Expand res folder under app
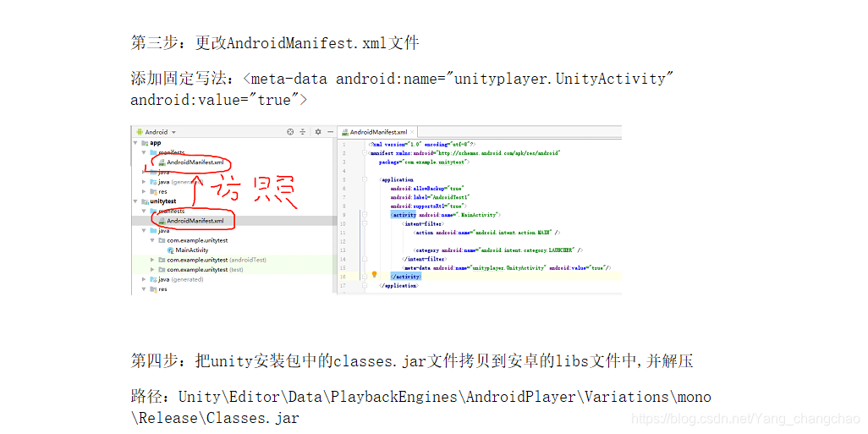The width and height of the screenshot is (868, 434). pos(145,191)
